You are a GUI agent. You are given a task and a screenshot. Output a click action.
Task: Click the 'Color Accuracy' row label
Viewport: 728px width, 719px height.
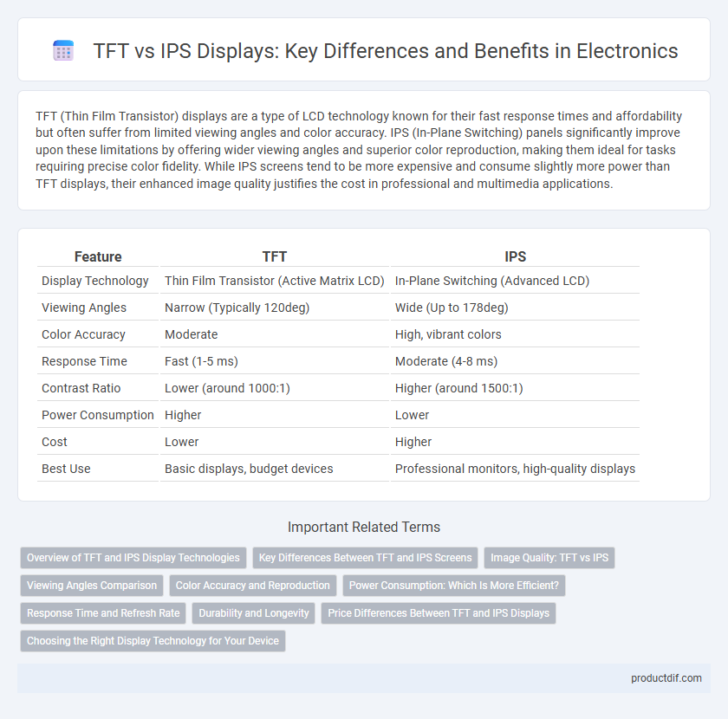pyautogui.click(x=83, y=334)
